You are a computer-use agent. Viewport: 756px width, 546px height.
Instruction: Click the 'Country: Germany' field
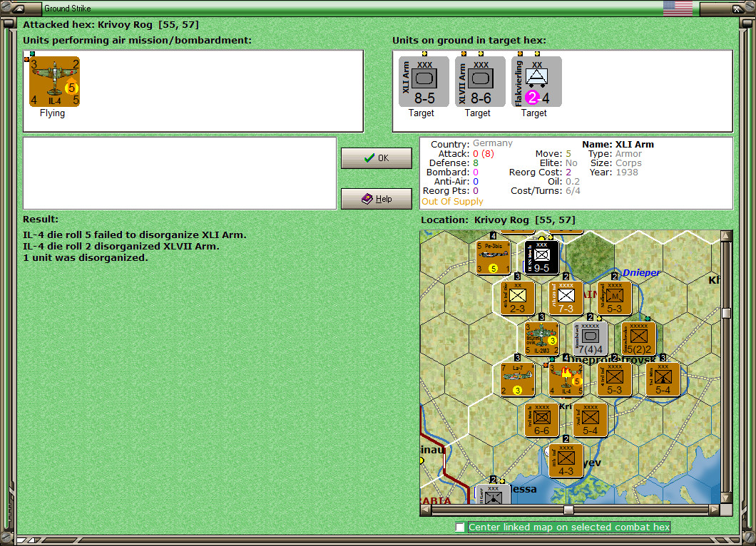471,143
